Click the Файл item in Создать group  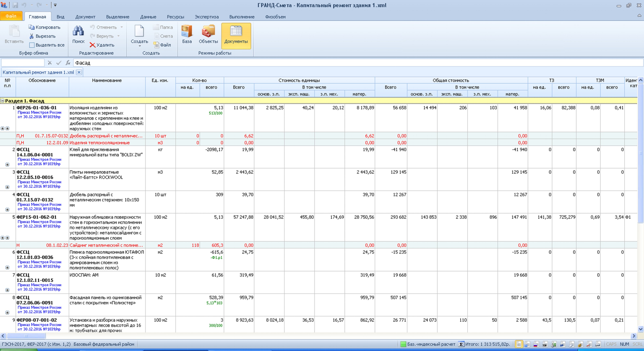pos(162,45)
